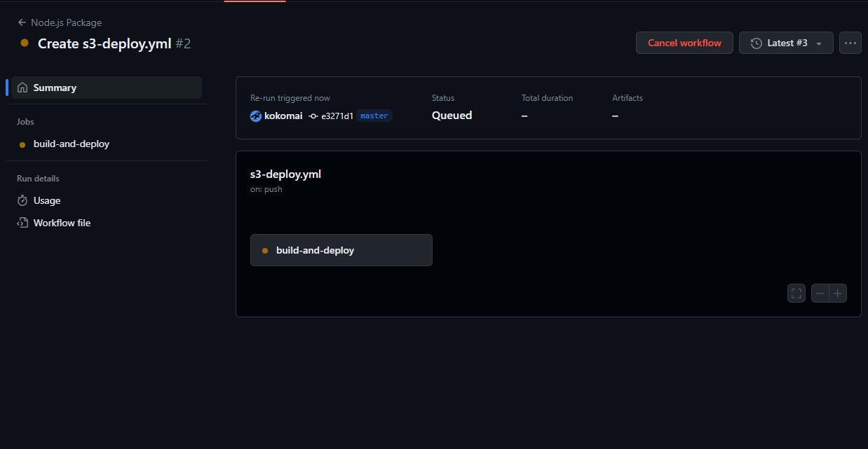Image resolution: width=868 pixels, height=449 pixels.
Task: Click the stopwatch icon next to Usage
Action: point(22,200)
